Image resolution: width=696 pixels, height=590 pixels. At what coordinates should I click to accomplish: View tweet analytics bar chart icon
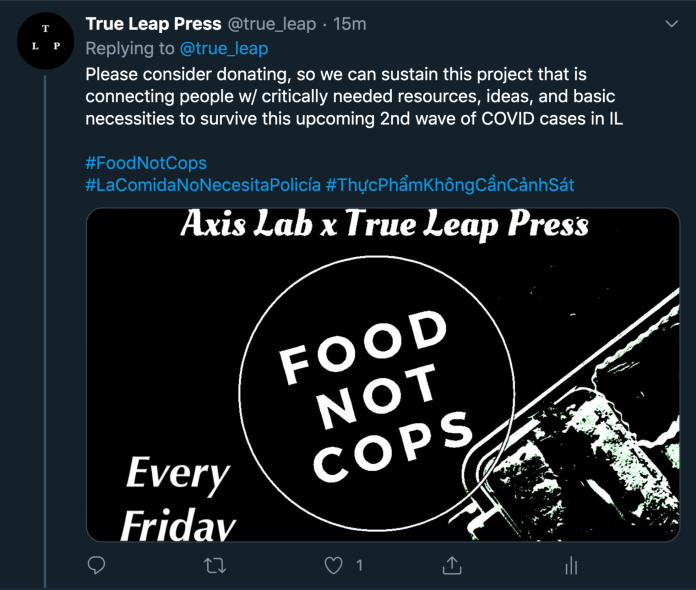click(571, 565)
